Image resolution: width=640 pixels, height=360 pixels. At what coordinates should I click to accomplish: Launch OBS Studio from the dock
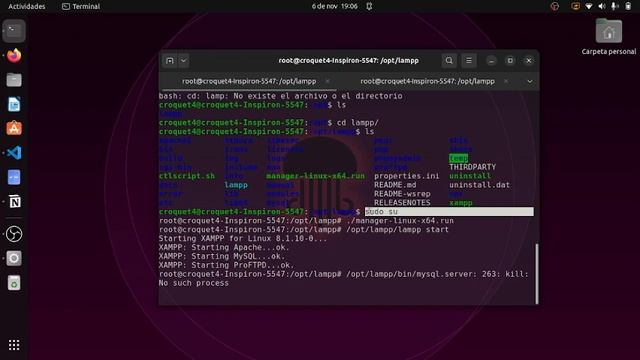coord(14,234)
